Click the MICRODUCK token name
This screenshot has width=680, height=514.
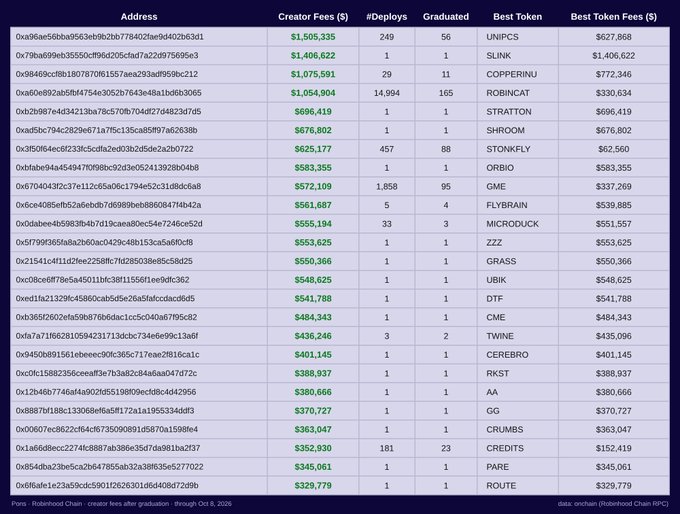512,223
